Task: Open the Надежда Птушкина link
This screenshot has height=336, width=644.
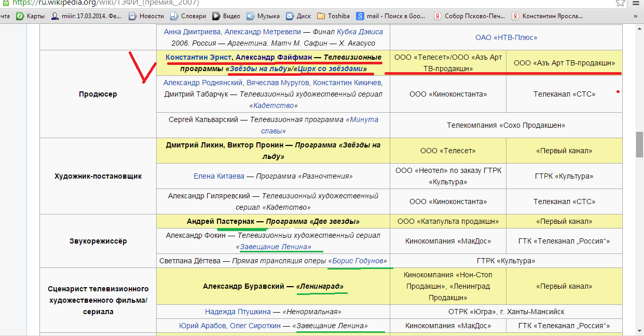Action: pos(238,312)
